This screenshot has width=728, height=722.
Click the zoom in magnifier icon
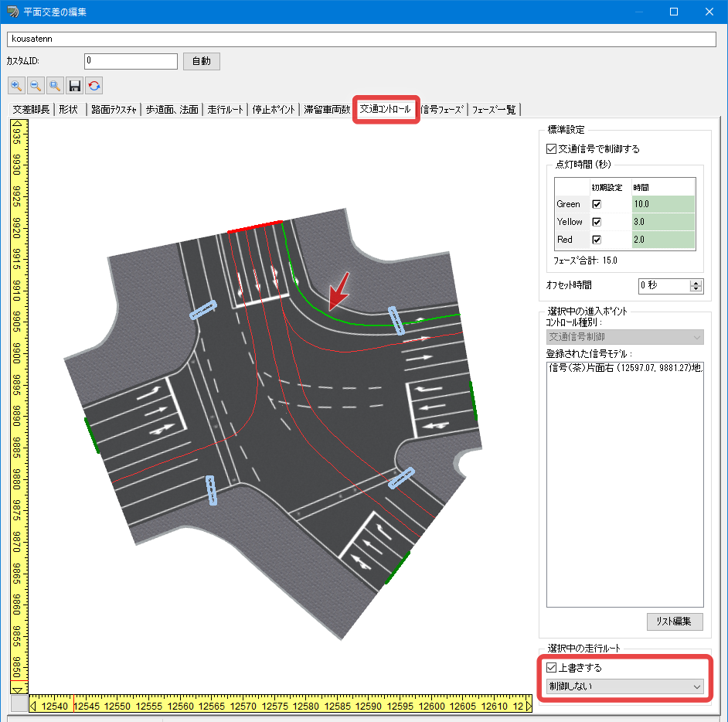[x=16, y=86]
